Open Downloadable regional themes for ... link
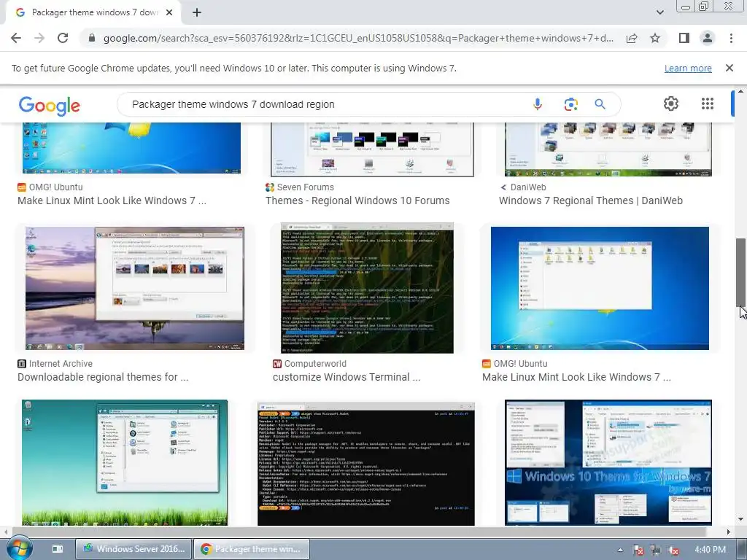The image size is (747, 560). tap(103, 377)
